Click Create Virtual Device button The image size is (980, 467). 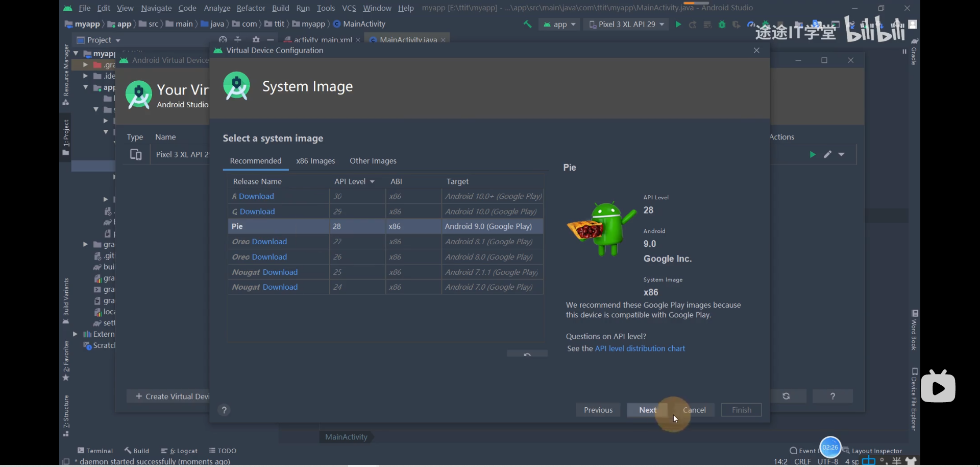(168, 396)
